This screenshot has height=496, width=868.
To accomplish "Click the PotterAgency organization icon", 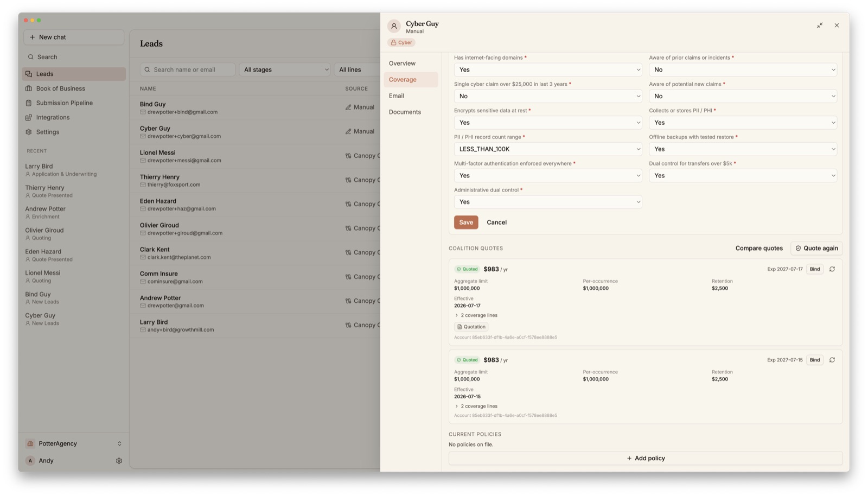I will (30, 444).
